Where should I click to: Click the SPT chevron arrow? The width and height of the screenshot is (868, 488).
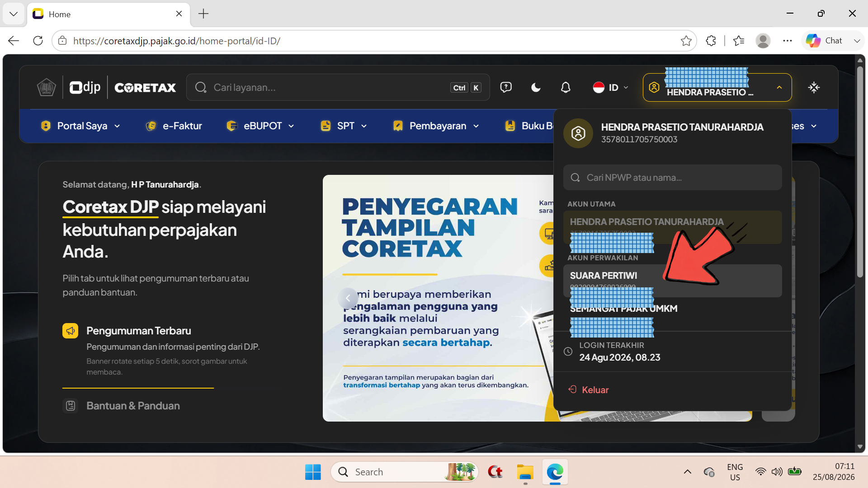[x=364, y=126]
